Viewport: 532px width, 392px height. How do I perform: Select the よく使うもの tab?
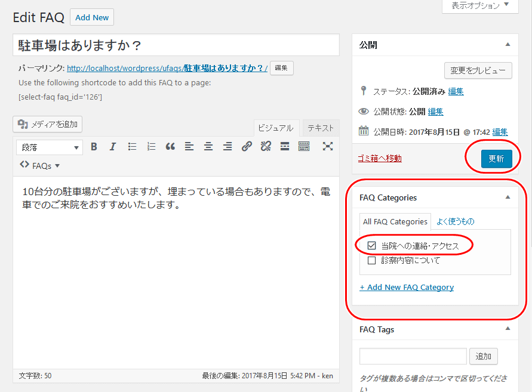[456, 221]
